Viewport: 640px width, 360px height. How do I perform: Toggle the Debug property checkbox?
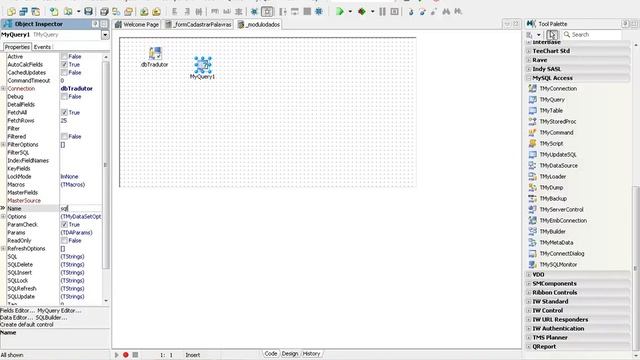tap(64, 96)
